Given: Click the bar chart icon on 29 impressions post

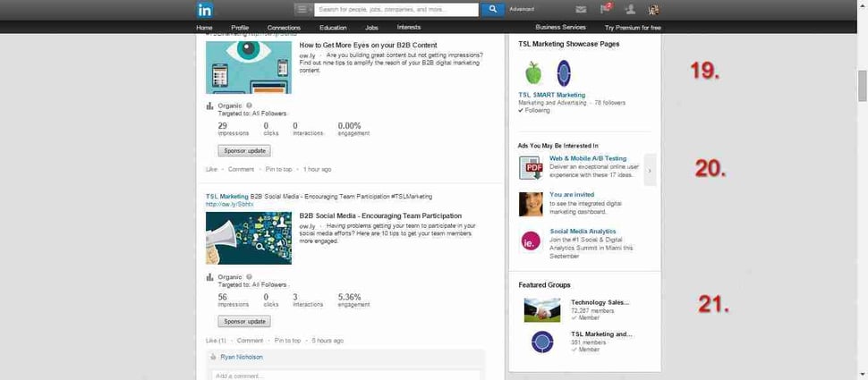Looking at the screenshot, I should point(209,106).
